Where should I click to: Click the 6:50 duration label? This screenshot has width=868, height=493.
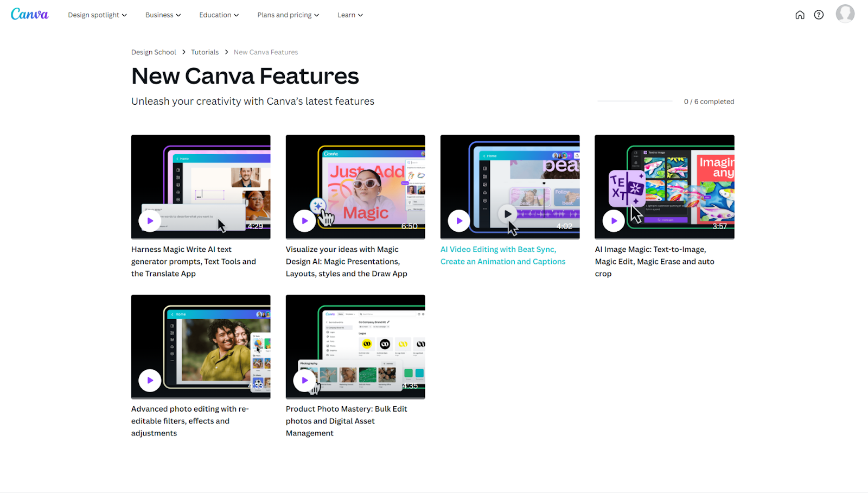pyautogui.click(x=410, y=226)
